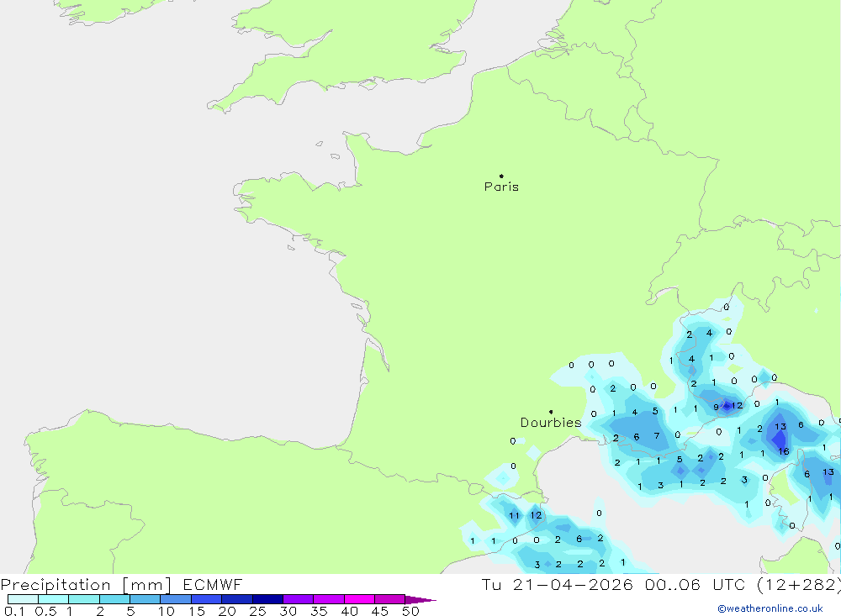Pick the 35–40 mm magenta legend swatch
Viewport: 841px width, 616px height.
[x=329, y=599]
